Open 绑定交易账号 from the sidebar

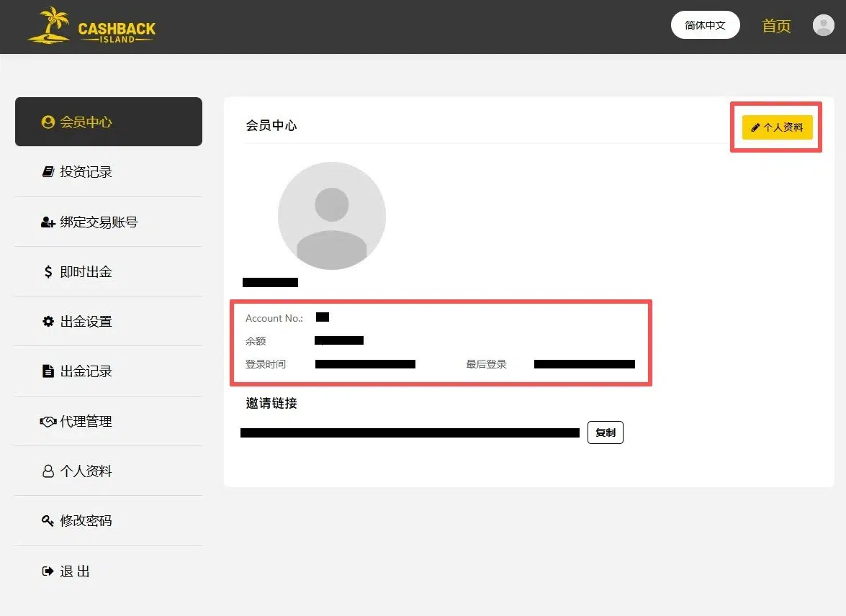pyautogui.click(x=109, y=222)
